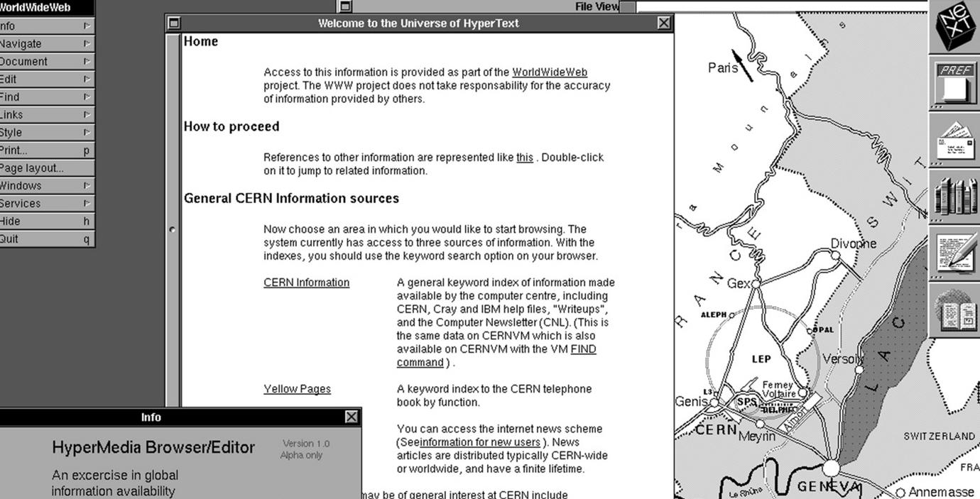980x499 pixels.
Task: Follow the WorldWideWeb project link
Action: click(x=550, y=72)
